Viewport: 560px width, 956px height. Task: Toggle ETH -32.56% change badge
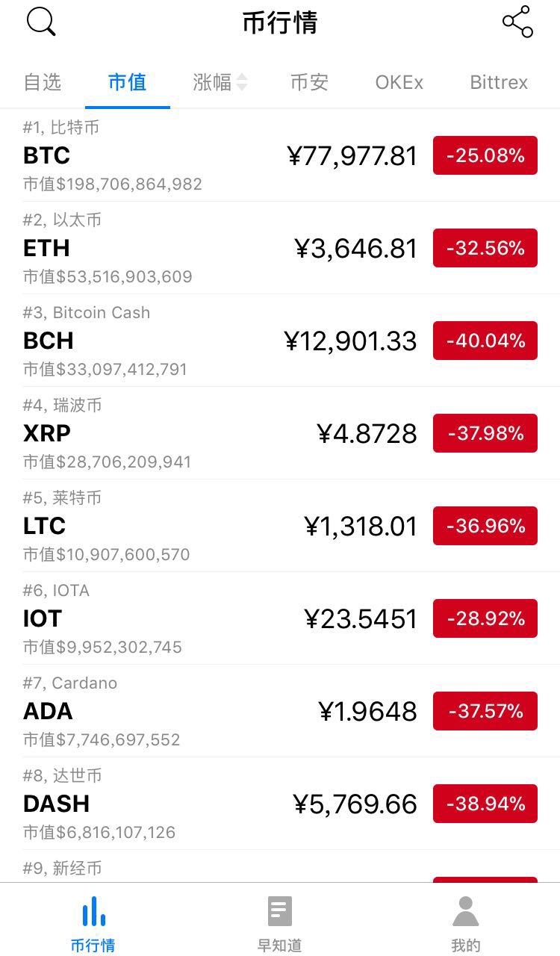(x=485, y=248)
